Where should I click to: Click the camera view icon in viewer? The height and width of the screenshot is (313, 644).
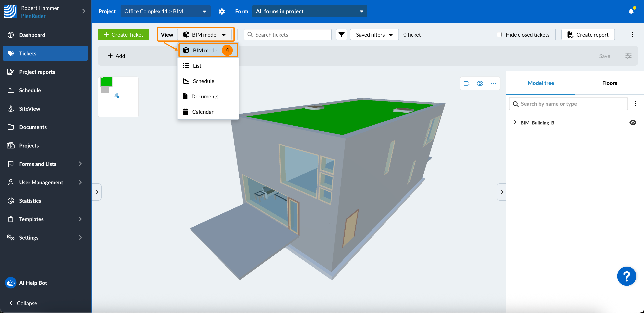[x=467, y=83]
